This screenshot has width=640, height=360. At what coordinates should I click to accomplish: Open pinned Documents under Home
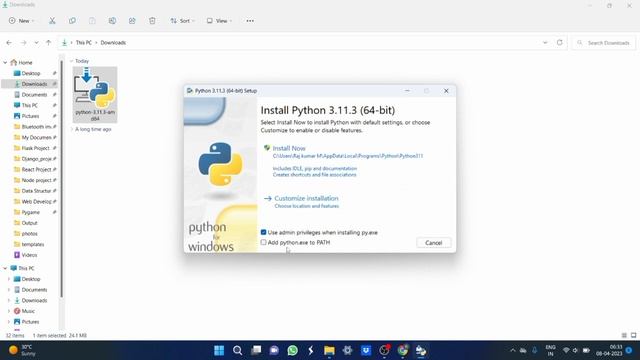[x=34, y=94]
